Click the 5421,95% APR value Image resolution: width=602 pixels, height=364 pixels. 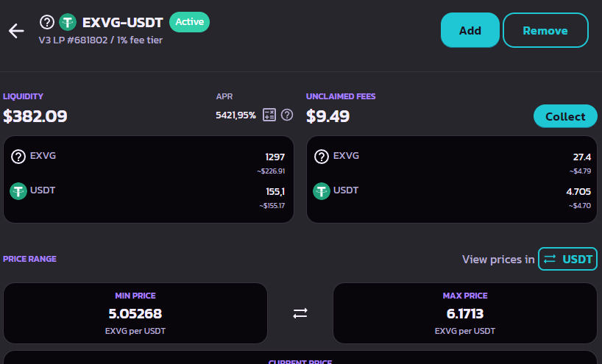[236, 115]
